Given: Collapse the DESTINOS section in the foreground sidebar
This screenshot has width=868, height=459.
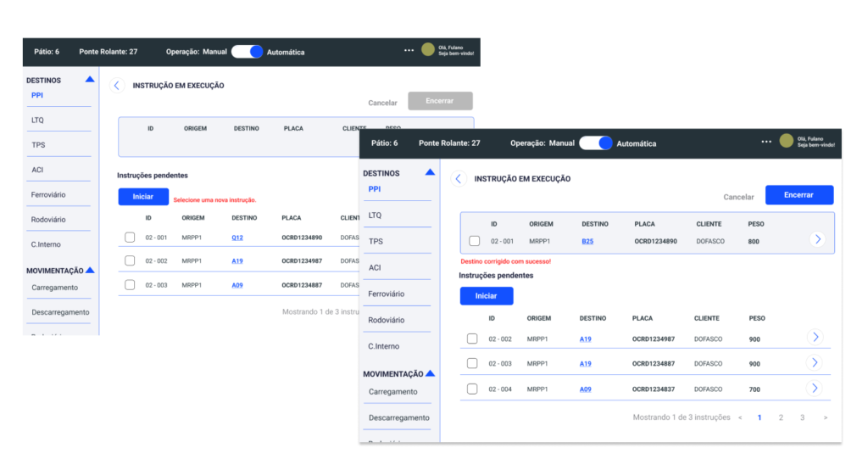Looking at the screenshot, I should (430, 172).
